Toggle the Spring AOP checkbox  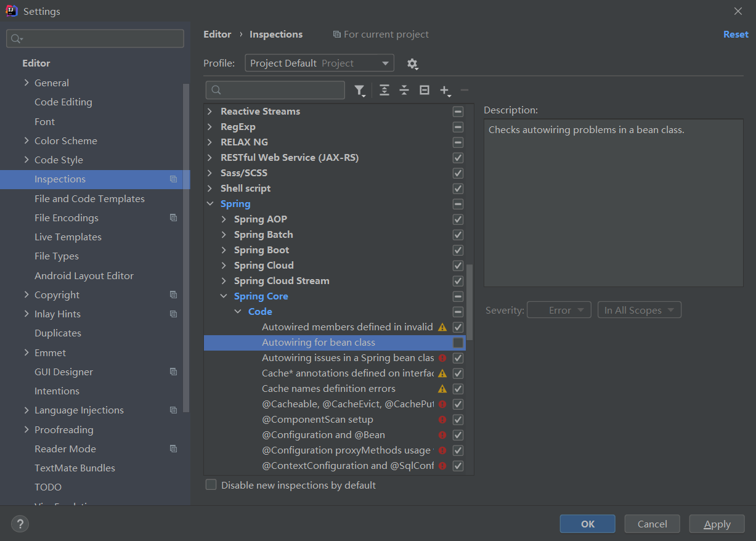pos(458,219)
